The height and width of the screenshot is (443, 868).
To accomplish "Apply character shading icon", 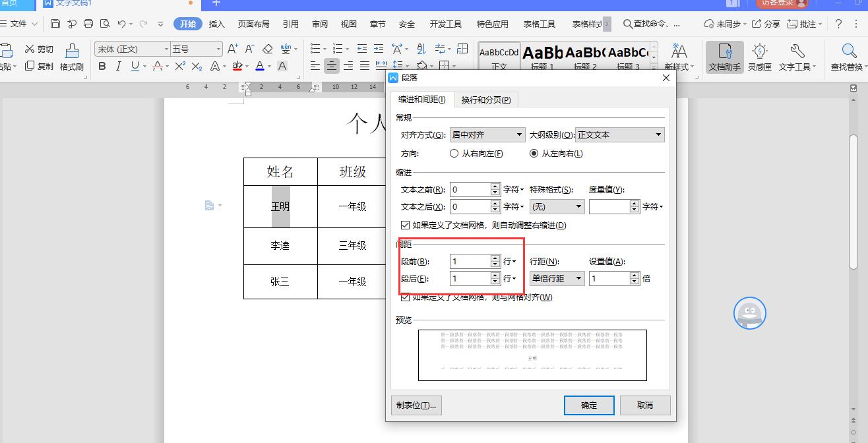I will [282, 66].
